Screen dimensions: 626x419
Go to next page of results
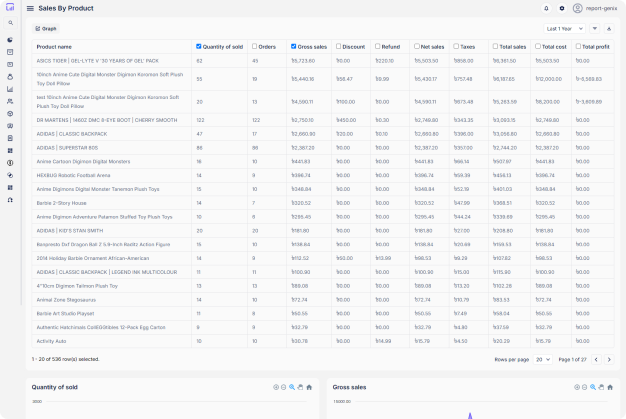610,359
